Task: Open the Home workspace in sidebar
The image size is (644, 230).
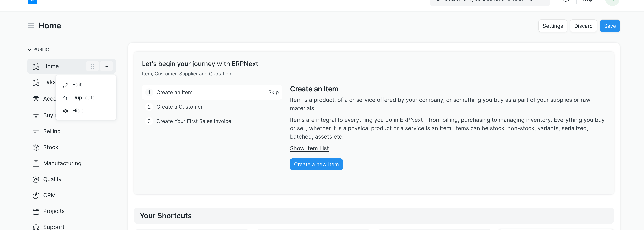Action: click(72, 66)
